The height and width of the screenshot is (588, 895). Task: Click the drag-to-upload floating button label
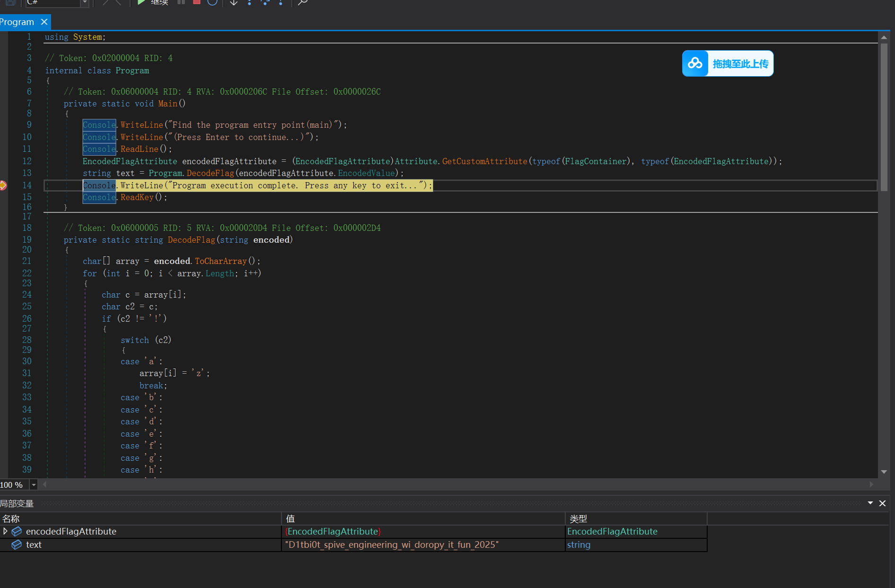[740, 63]
